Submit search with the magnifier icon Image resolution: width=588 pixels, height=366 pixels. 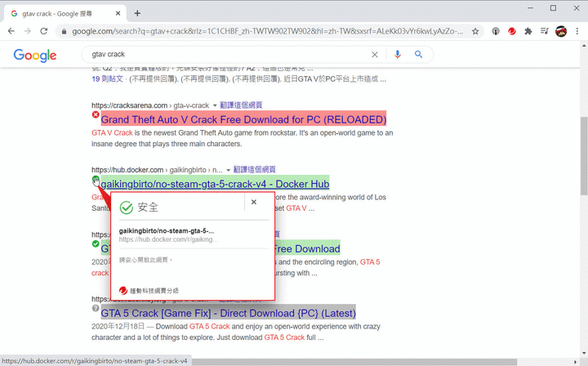(x=418, y=55)
